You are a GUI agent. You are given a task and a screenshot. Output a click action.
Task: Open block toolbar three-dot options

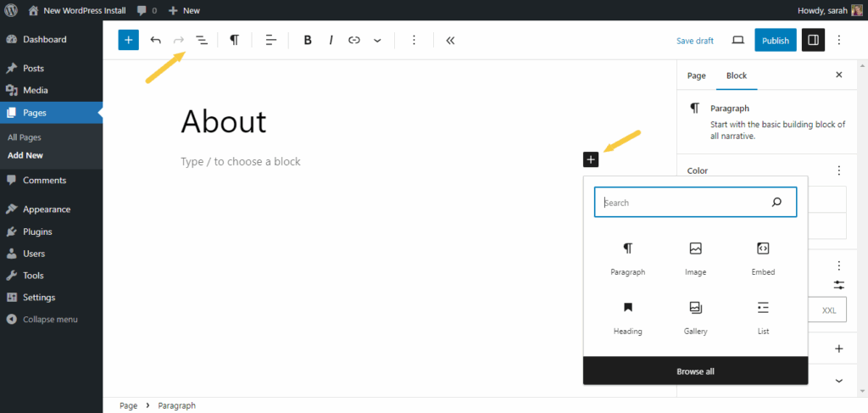click(x=414, y=40)
